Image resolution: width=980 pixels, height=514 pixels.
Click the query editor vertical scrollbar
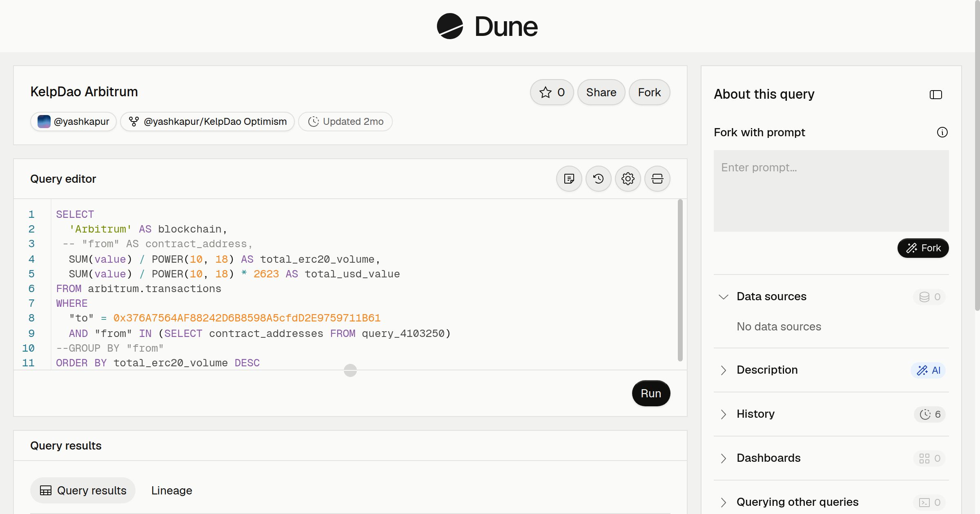click(680, 280)
